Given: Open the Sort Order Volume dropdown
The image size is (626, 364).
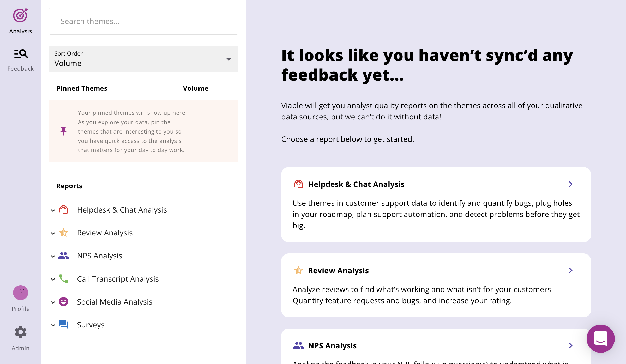Looking at the screenshot, I should click(143, 59).
